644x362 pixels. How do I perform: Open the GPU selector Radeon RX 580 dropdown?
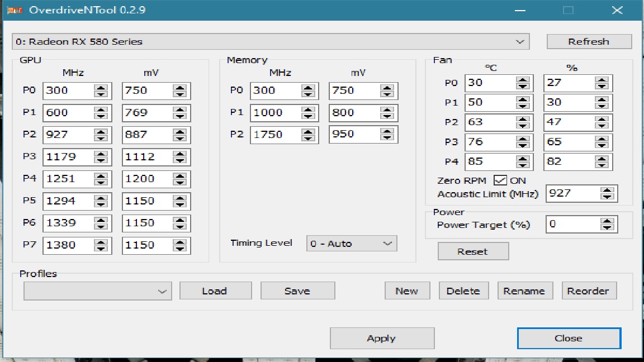click(271, 41)
